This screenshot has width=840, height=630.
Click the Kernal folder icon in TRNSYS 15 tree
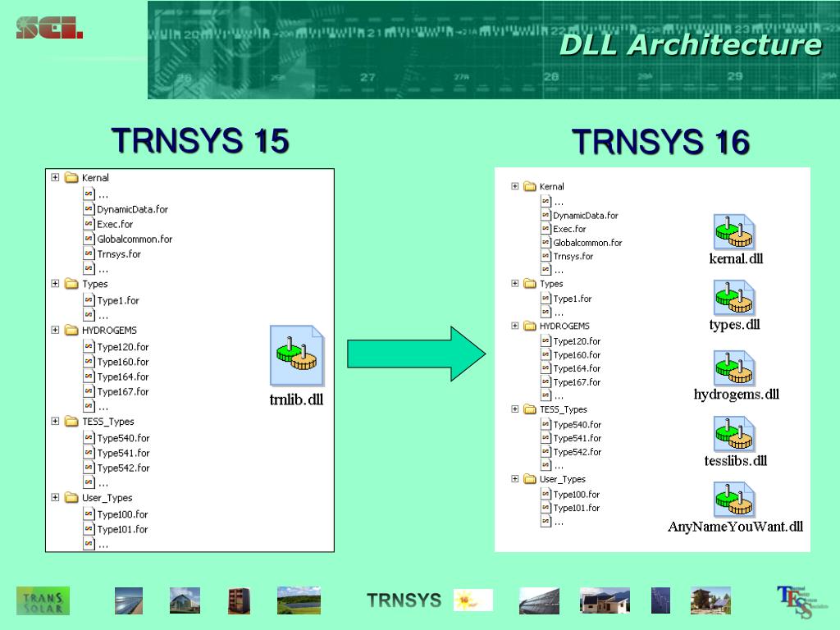click(71, 177)
